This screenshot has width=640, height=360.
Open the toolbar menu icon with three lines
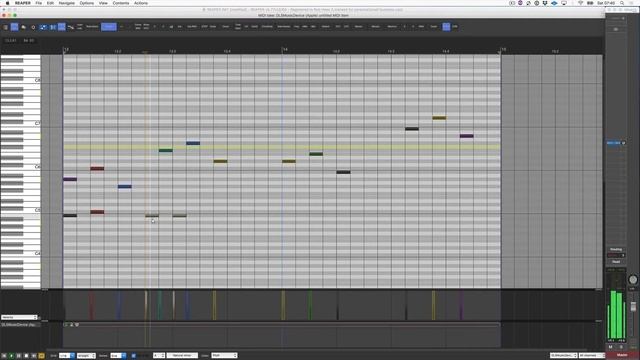click(6, 27)
